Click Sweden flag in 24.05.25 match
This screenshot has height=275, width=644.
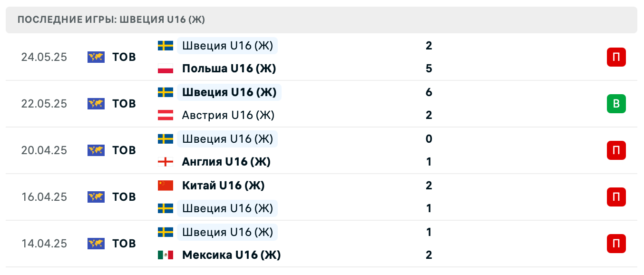tap(166, 46)
